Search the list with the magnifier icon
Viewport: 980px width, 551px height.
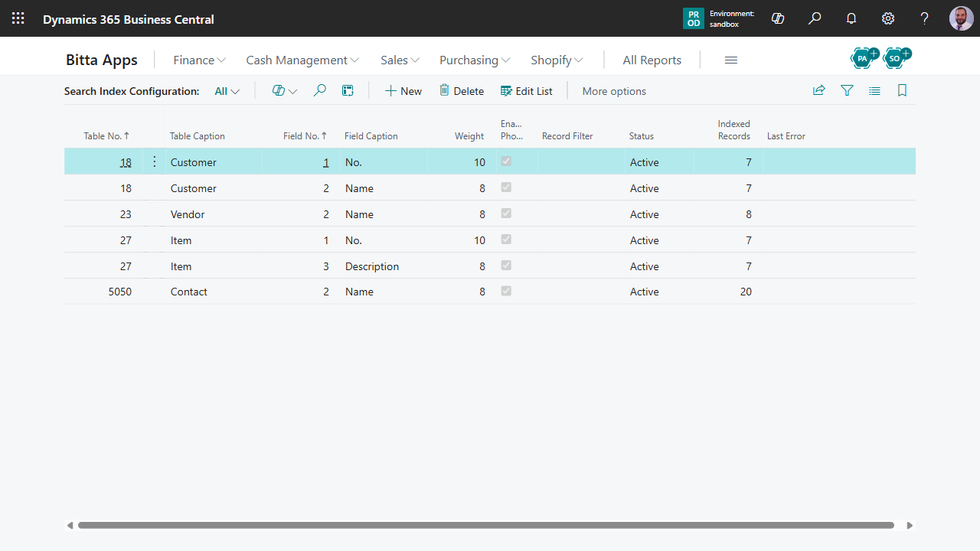320,90
